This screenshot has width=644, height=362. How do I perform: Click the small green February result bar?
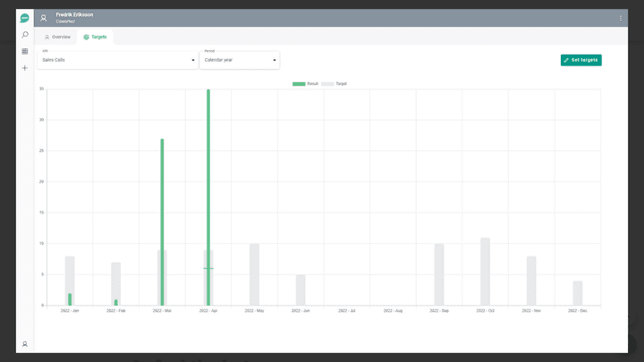115,302
